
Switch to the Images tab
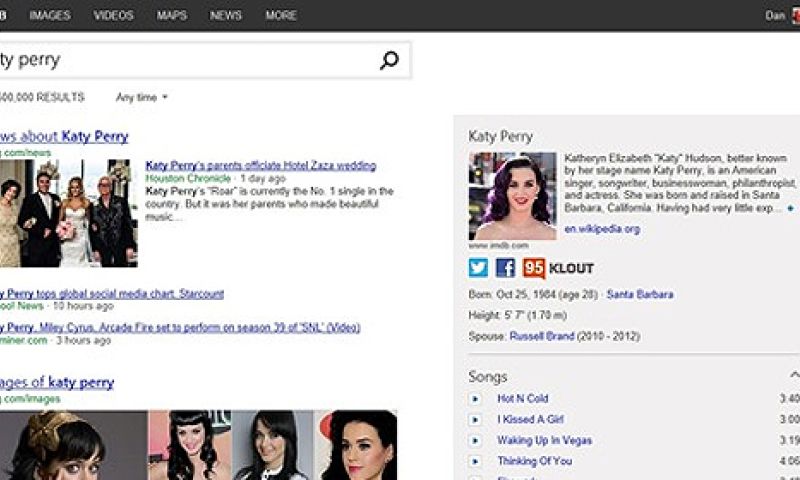tap(50, 15)
